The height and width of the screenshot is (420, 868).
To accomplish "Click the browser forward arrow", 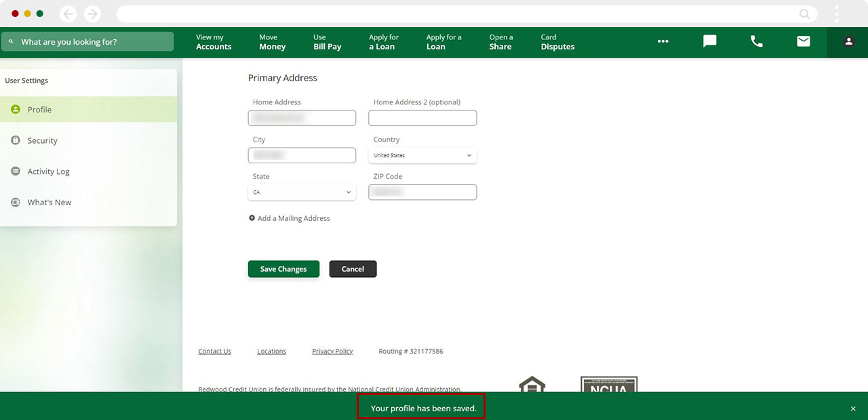I will coord(92,14).
